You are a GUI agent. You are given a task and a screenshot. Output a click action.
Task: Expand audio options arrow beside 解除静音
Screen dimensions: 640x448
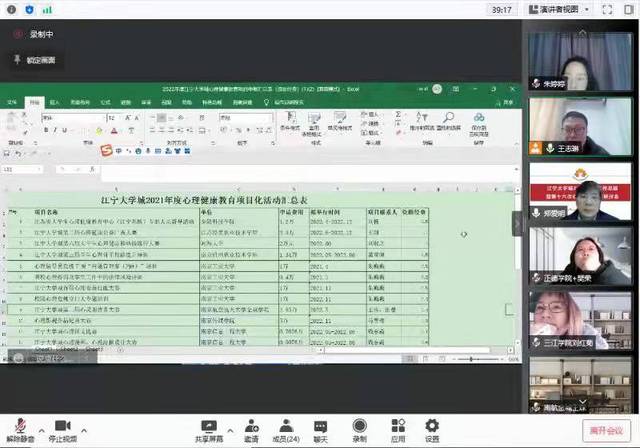(x=42, y=430)
